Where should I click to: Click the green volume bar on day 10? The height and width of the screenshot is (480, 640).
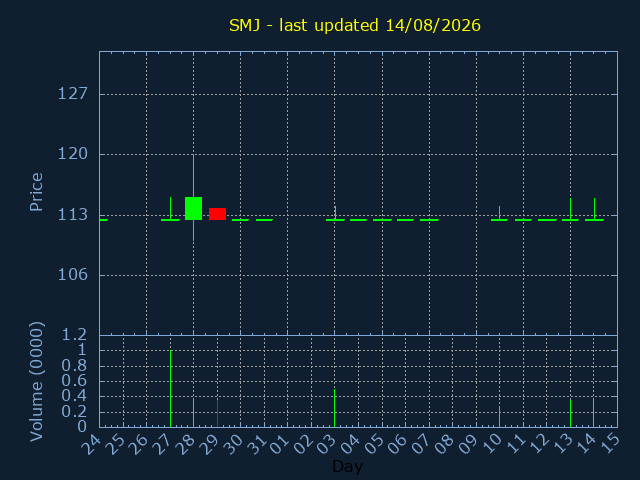click(x=499, y=417)
